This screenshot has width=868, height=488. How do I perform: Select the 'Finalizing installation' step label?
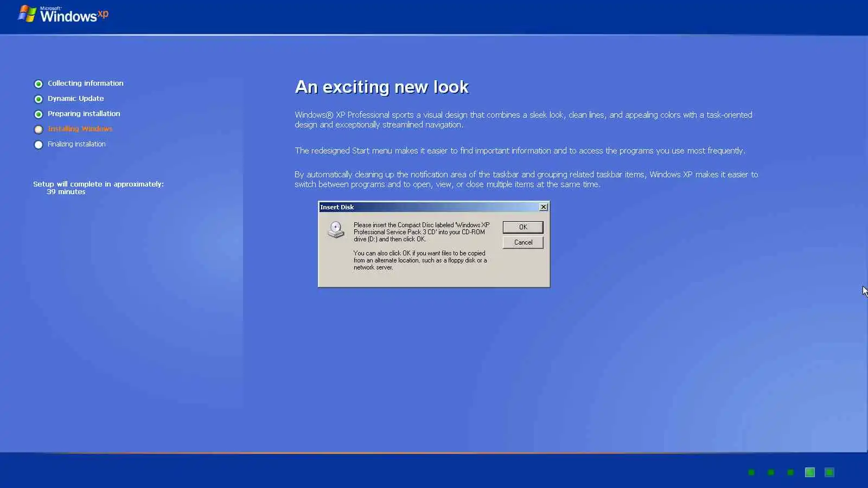76,144
